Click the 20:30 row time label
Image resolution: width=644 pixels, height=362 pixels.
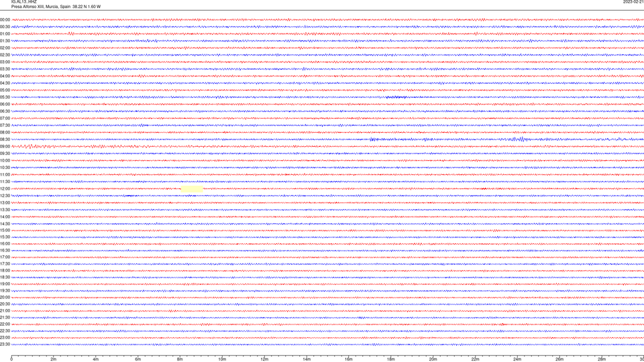(5, 304)
